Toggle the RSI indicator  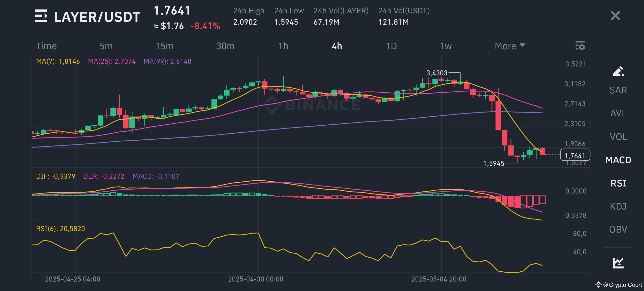coord(618,183)
